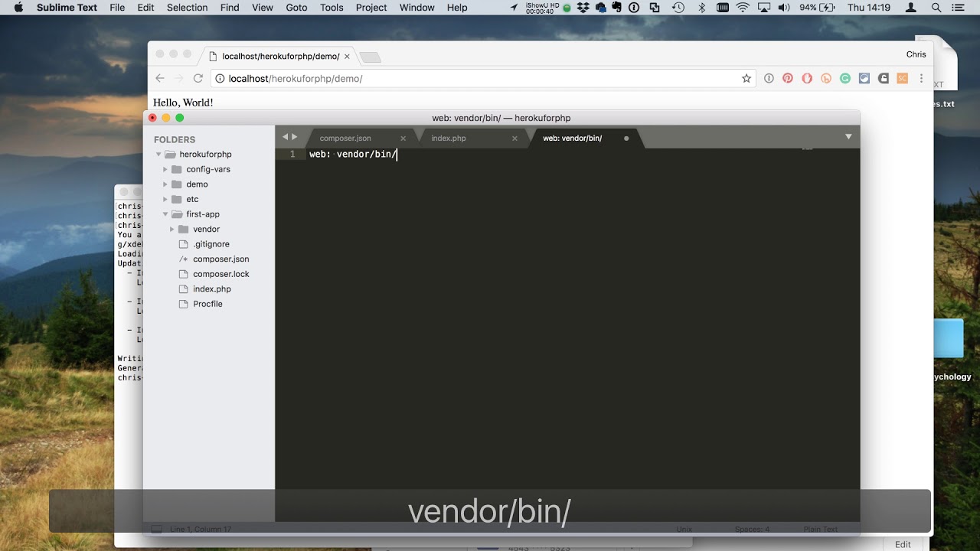Click the Thu 14:19 clock
980x551 pixels.
(869, 8)
